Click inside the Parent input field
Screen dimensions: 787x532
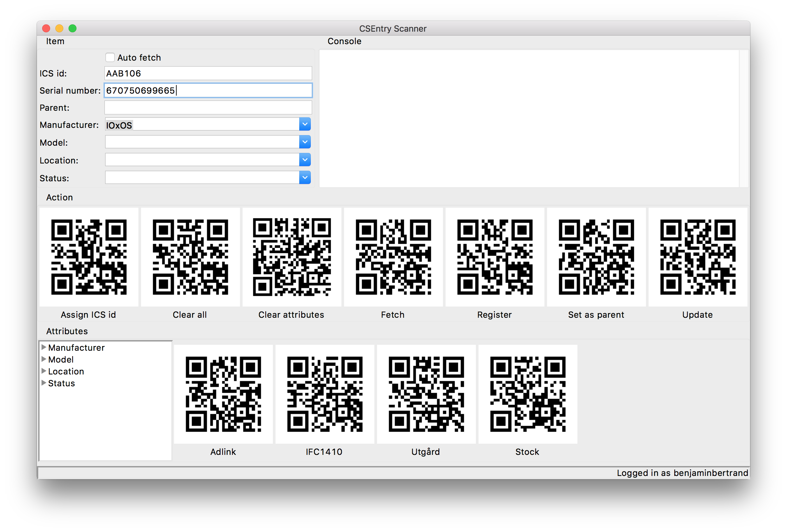(208, 107)
